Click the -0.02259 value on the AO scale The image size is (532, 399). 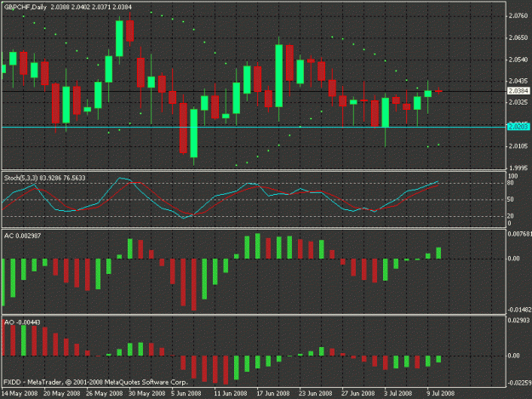(x=519, y=383)
